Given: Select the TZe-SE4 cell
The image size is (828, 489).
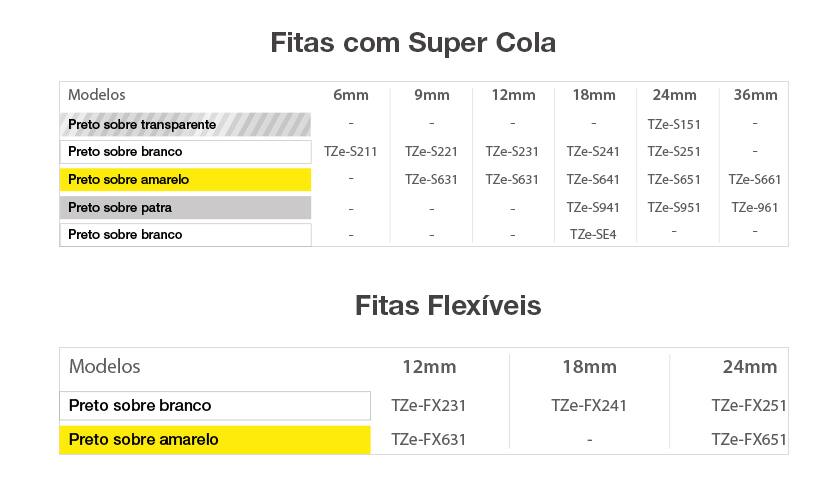Looking at the screenshot, I should (593, 235).
